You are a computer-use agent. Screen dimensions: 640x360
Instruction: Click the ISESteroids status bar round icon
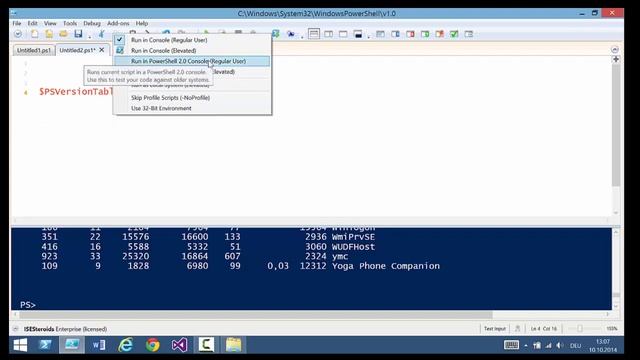pos(16,329)
